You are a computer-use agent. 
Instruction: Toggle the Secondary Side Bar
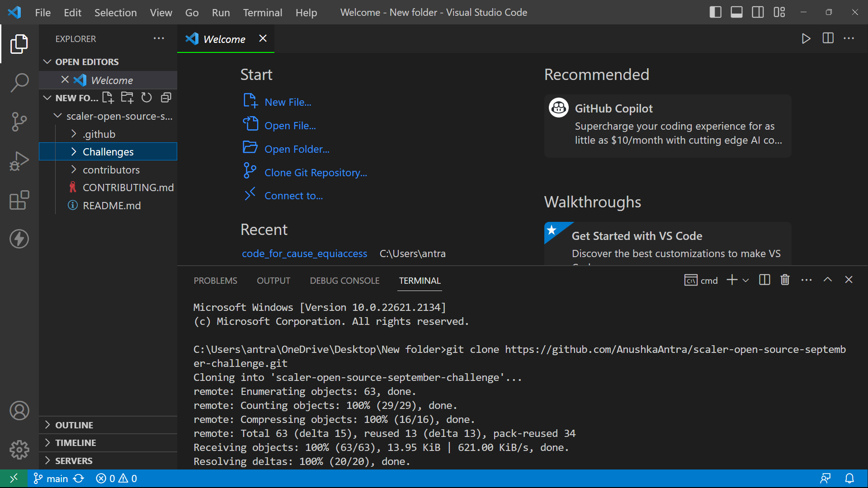(757, 12)
